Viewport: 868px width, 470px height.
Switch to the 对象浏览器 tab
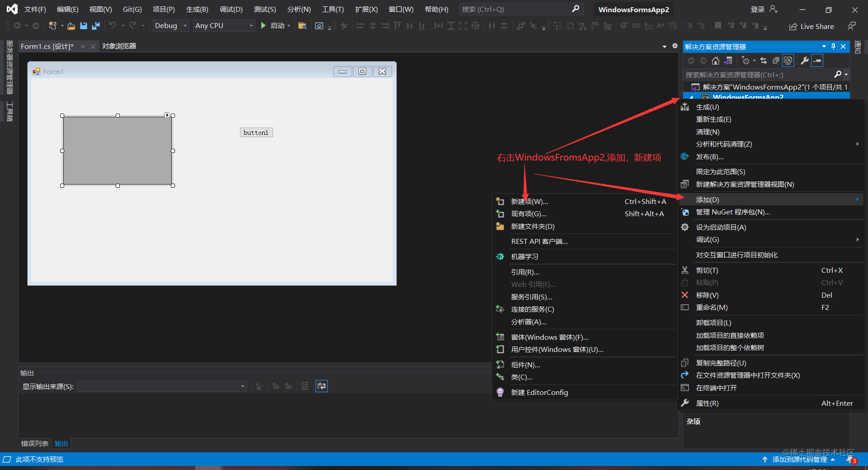tap(119, 46)
